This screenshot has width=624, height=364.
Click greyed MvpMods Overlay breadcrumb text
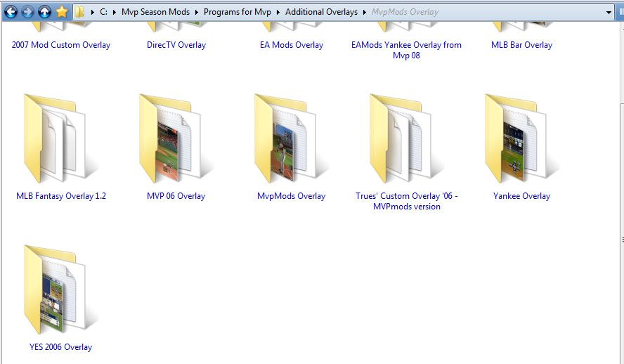click(405, 12)
